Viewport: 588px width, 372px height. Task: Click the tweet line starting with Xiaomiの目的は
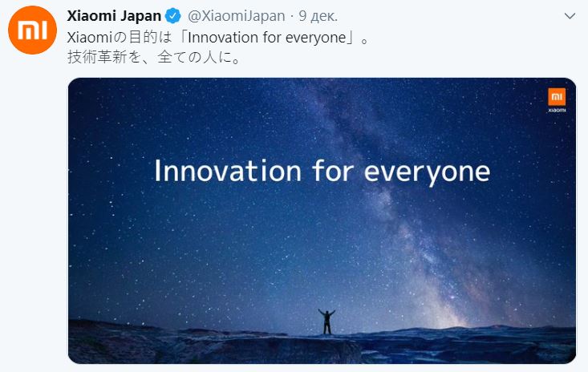218,38
